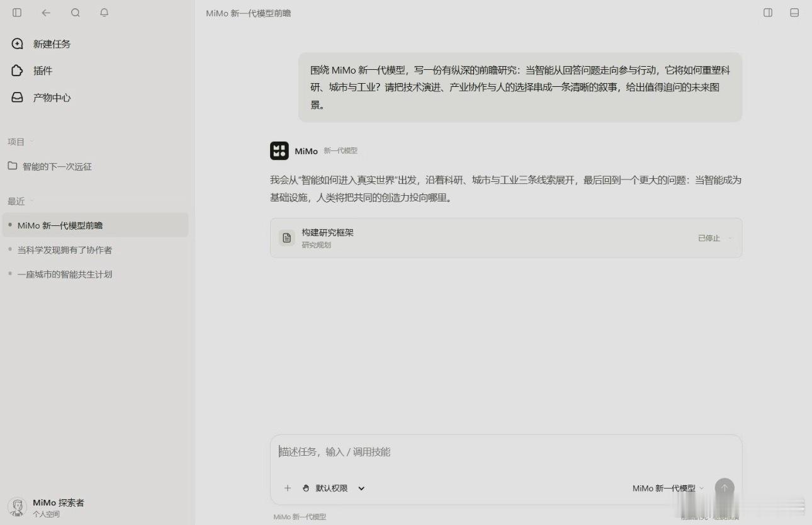This screenshot has height=525, width=812.
Task: Expand the 已停止 status chevron
Action: pyautogui.click(x=730, y=238)
